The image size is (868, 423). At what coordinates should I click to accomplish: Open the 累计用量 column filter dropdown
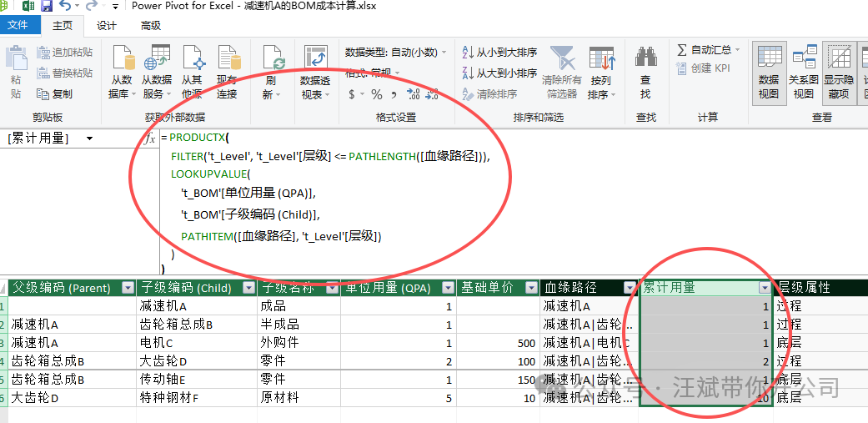765,288
